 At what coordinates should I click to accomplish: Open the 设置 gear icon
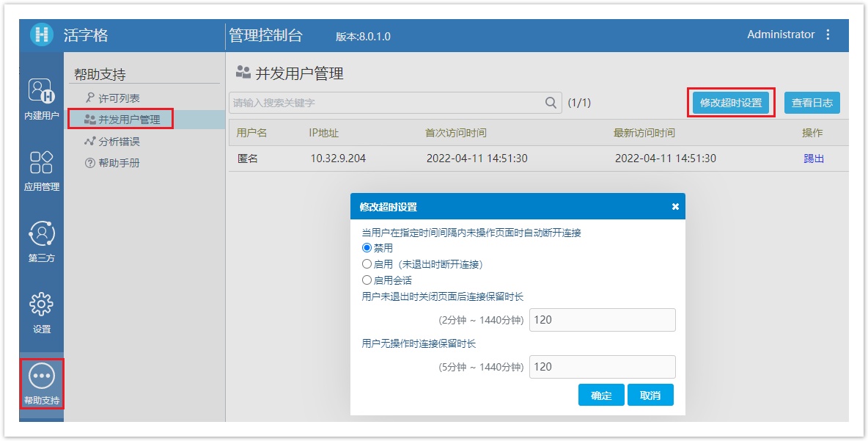pos(42,305)
